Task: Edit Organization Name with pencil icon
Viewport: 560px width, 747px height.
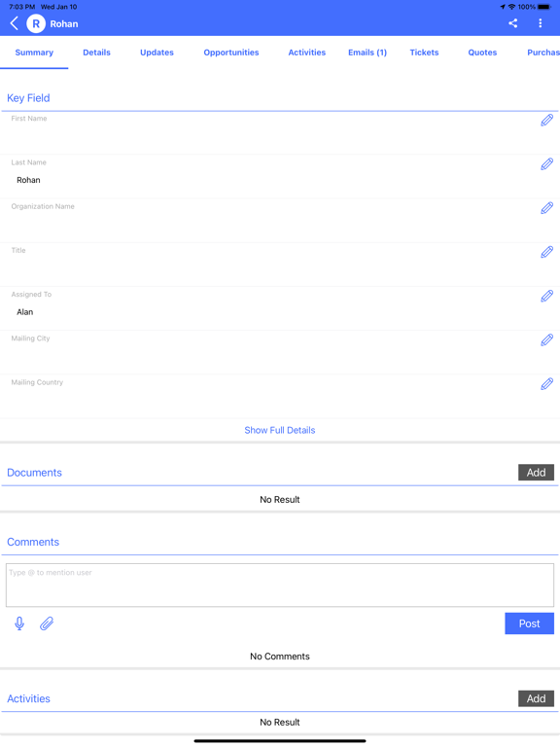Action: [x=546, y=208]
